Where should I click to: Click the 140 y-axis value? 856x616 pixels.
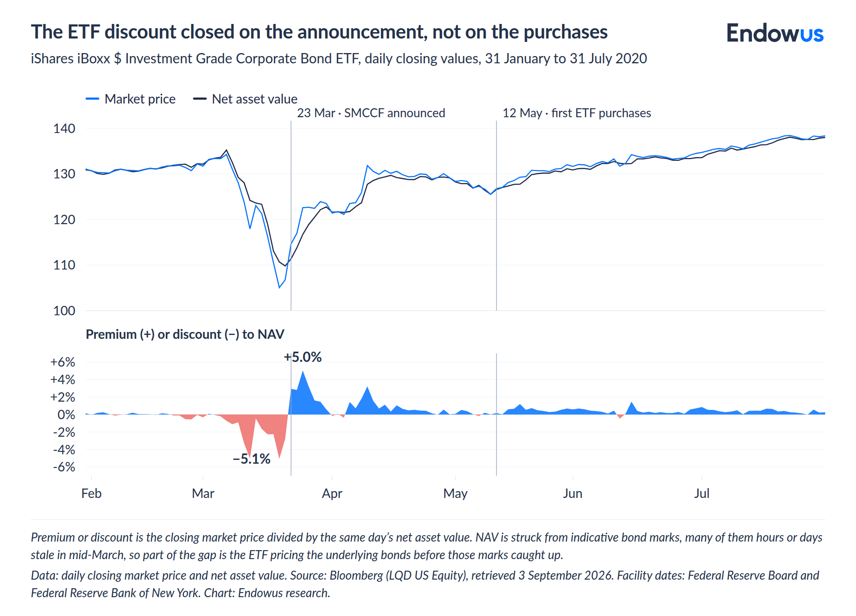(64, 128)
